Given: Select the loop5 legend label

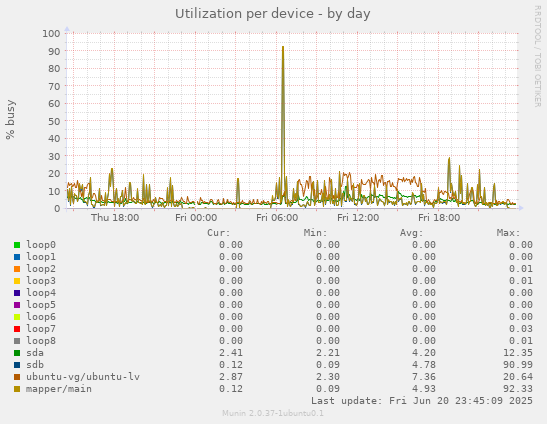Looking at the screenshot, I should (41, 305).
